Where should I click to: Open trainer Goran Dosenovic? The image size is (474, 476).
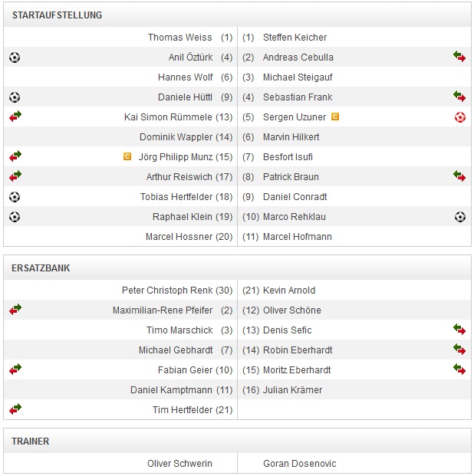(x=299, y=464)
